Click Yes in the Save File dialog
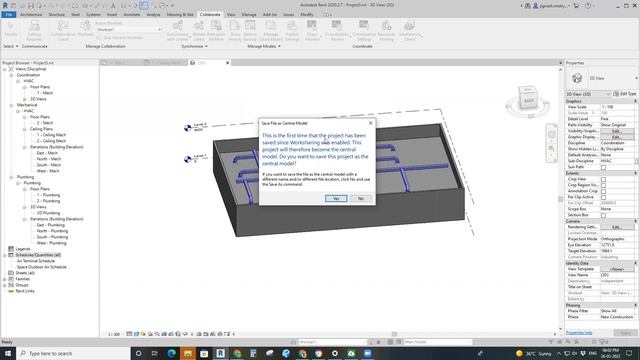640x360 pixels. (x=336, y=198)
